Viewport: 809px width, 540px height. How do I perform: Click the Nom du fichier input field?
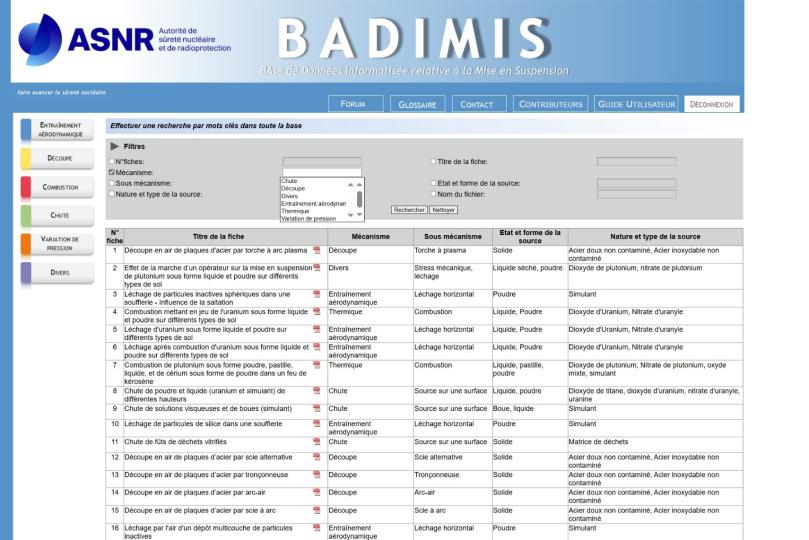click(637, 194)
